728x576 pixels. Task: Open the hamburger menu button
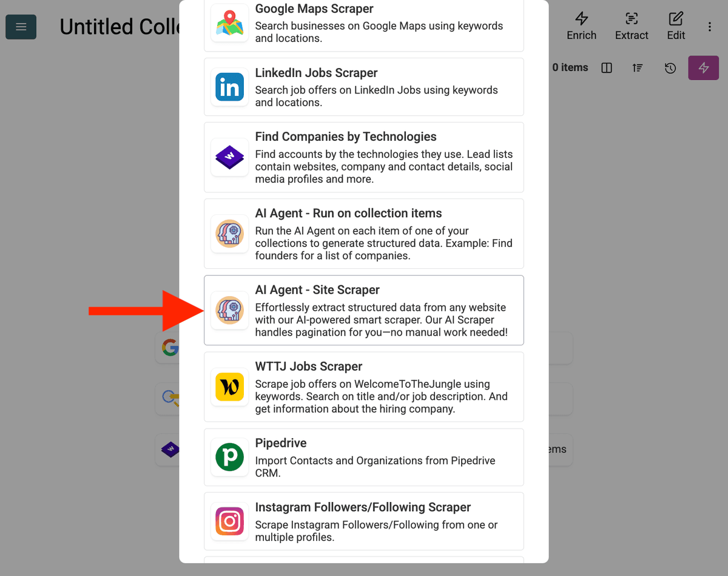click(21, 27)
